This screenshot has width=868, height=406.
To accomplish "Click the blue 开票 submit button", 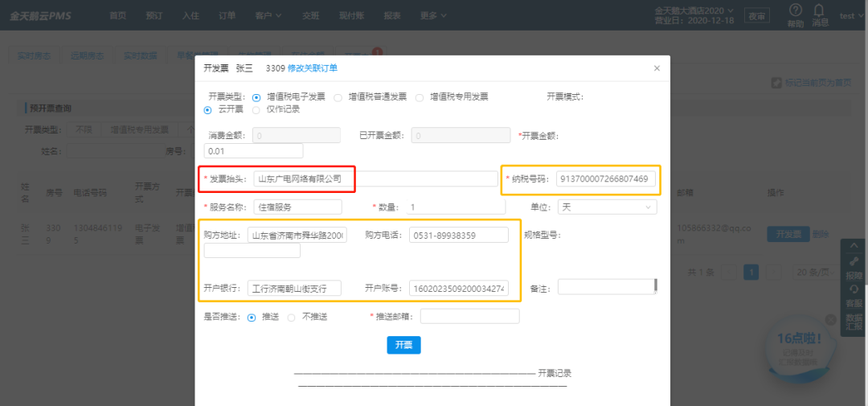I will [403, 345].
